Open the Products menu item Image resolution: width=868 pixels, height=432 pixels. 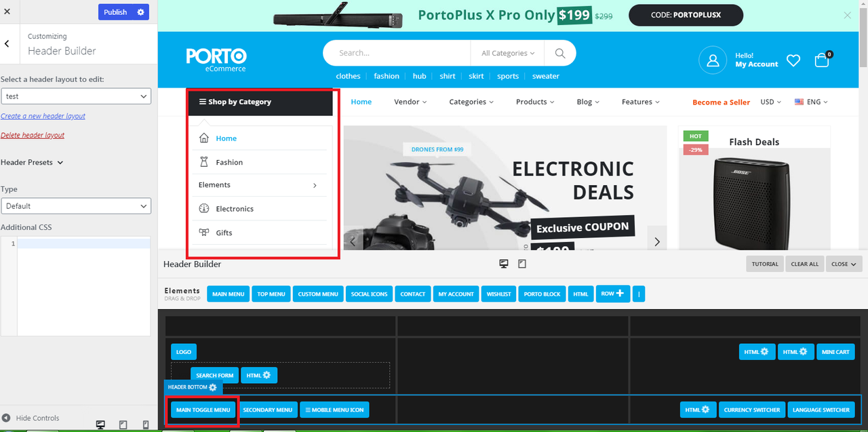tap(535, 102)
